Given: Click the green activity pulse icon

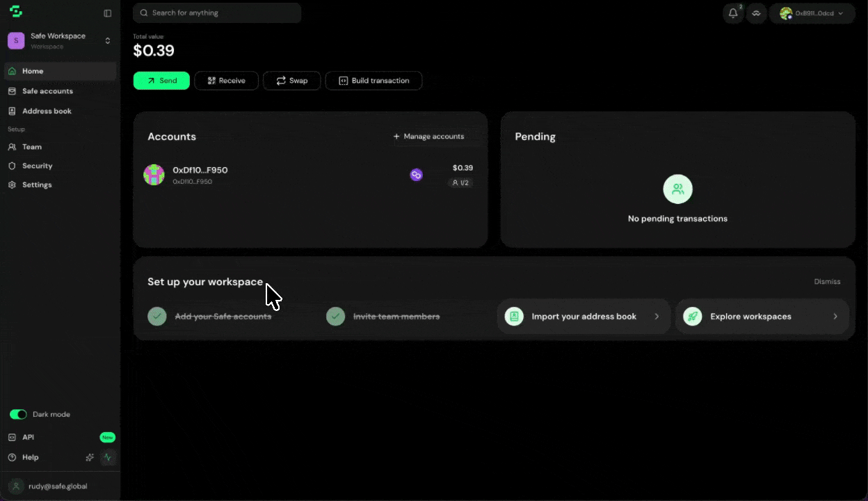Looking at the screenshot, I should [x=108, y=457].
